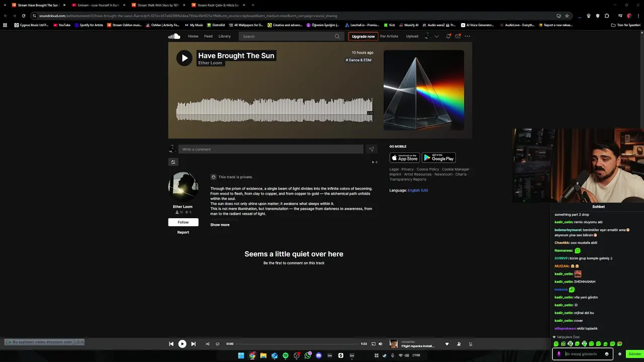Image resolution: width=644 pixels, height=362 pixels.
Task: Switch to Stream Walk With Stars tab
Action: point(158,5)
